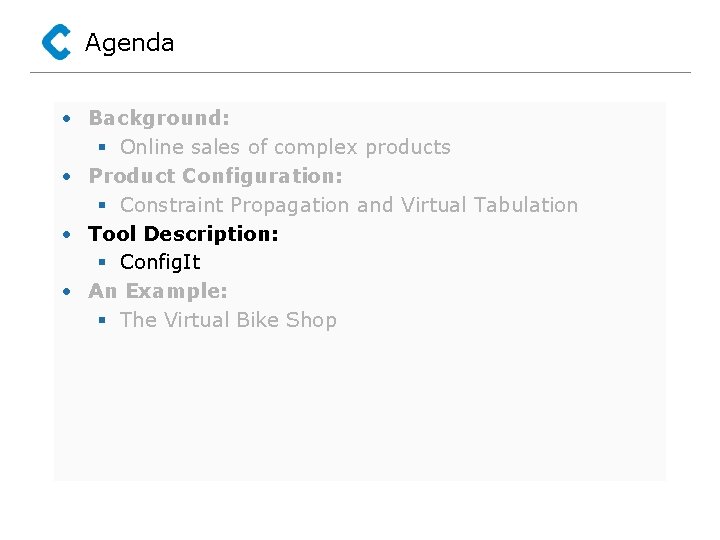The height and width of the screenshot is (540, 720).
Task: Click the blue C logo icon
Action: coord(56,42)
